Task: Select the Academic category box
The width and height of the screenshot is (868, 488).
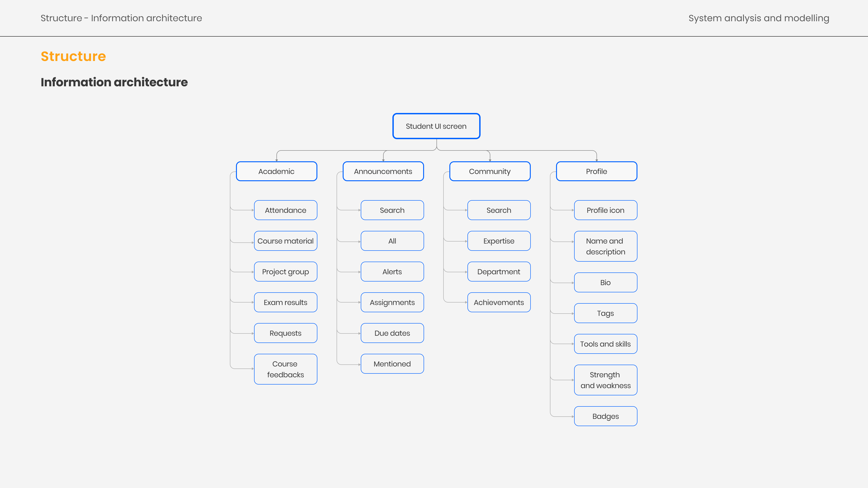Action: pyautogui.click(x=276, y=171)
